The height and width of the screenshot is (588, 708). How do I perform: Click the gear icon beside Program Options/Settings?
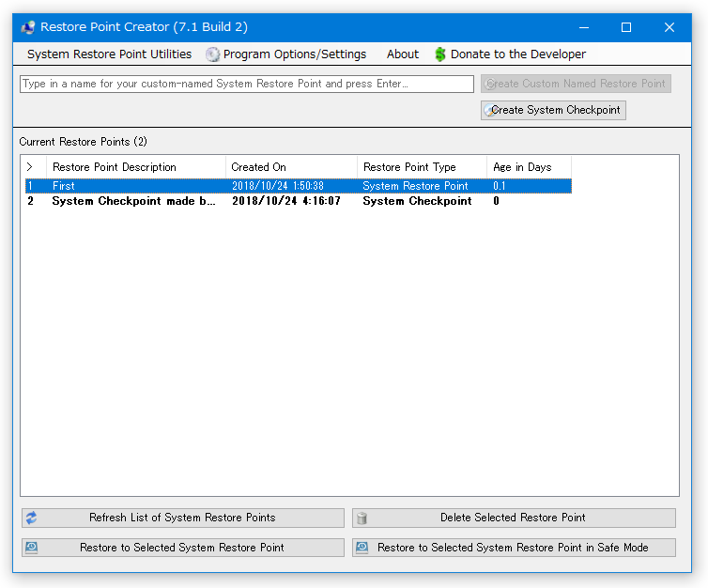click(x=212, y=54)
